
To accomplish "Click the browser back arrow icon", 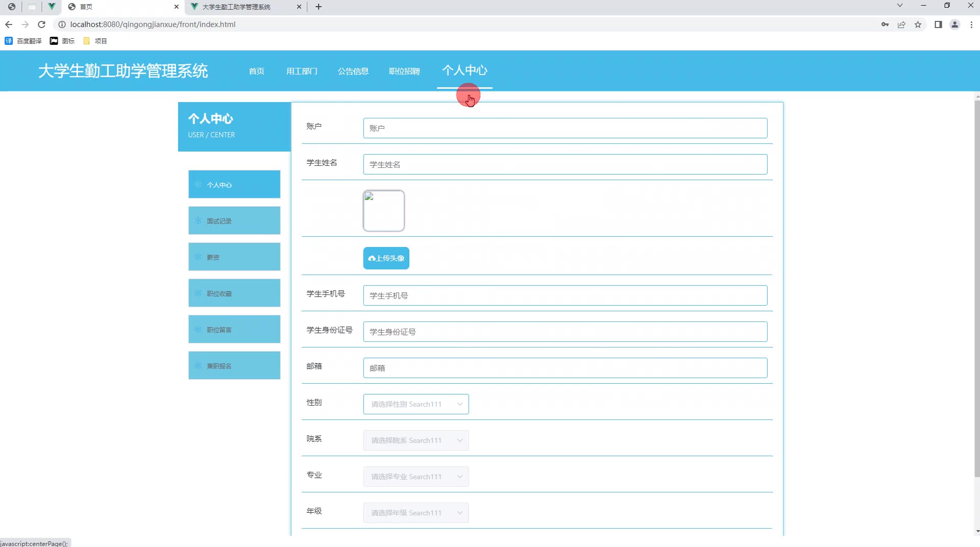I will click(9, 24).
